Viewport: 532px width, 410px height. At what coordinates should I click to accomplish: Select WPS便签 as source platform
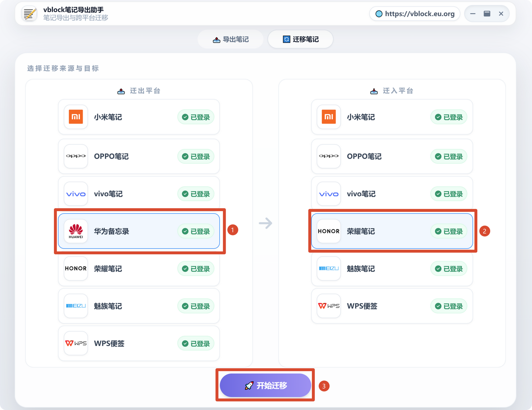[x=139, y=343]
